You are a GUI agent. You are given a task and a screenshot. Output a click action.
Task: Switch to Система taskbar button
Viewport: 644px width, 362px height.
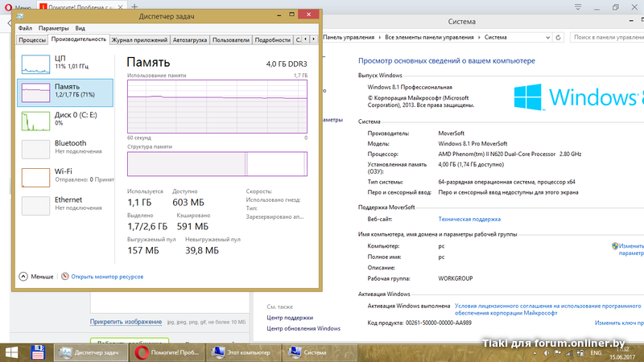pos(319,352)
